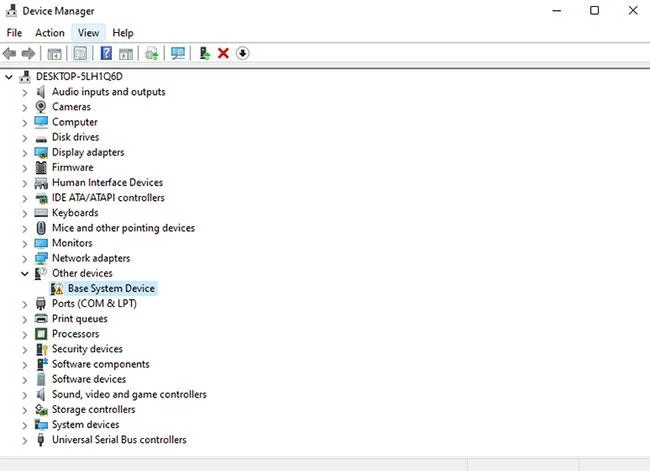The height and width of the screenshot is (471, 650).
Task: Click the Back arrow toolbar icon
Action: (x=9, y=53)
